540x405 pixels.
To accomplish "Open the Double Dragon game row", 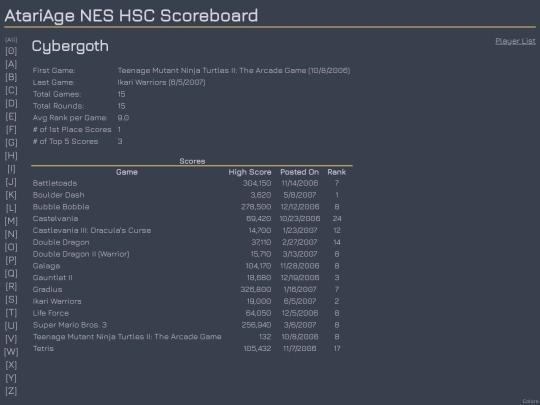I will pos(61,242).
